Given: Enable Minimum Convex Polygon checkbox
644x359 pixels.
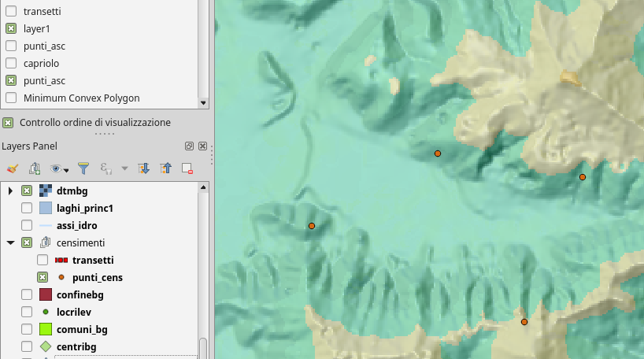Looking at the screenshot, I should coord(11,98).
